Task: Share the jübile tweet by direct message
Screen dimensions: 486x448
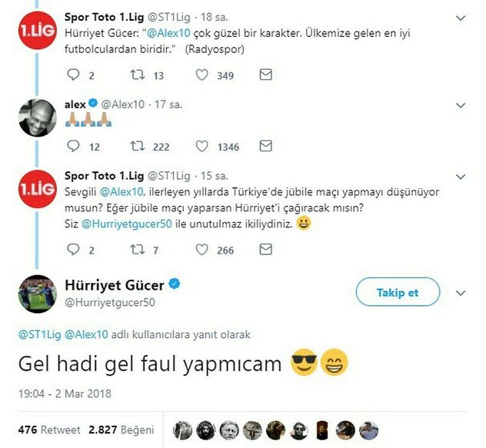Action: click(x=265, y=250)
